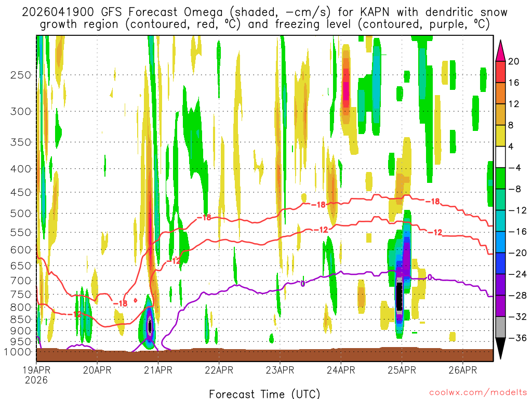Select the orange colorbar segment between 12 and 16
The width and height of the screenshot is (532, 399).
tap(500, 94)
